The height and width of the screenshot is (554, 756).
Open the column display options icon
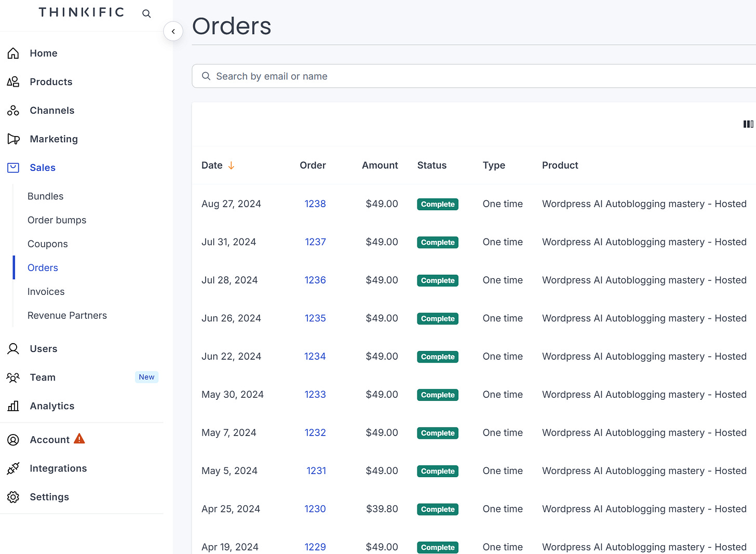click(748, 124)
